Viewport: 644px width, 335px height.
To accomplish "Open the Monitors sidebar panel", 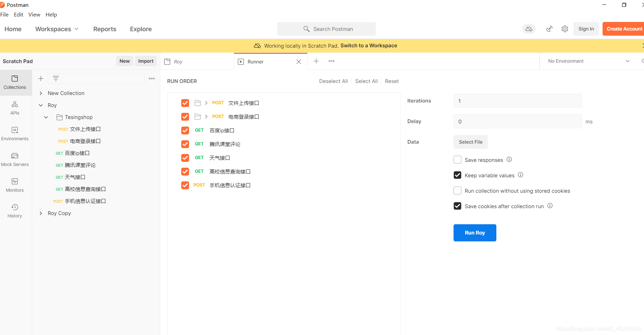I will point(15,185).
